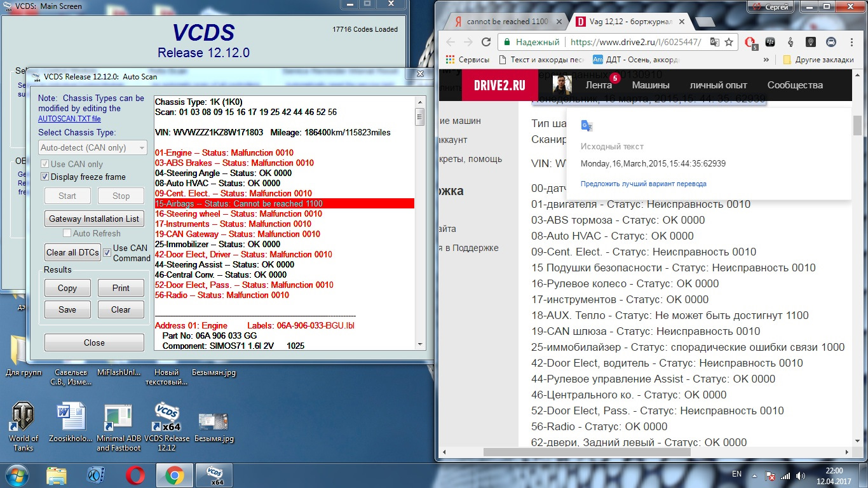Click the network signal tray icon
The image size is (868, 488).
tap(785, 475)
